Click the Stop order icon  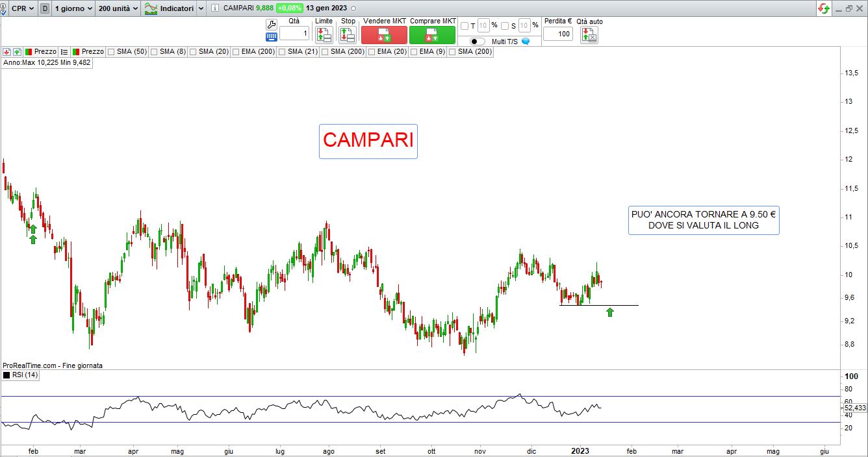pos(348,34)
